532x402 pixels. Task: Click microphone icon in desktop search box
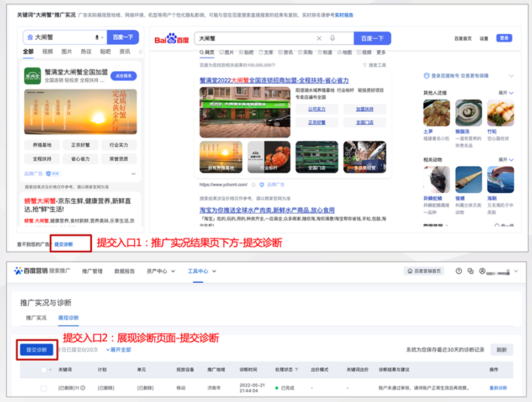click(333, 38)
